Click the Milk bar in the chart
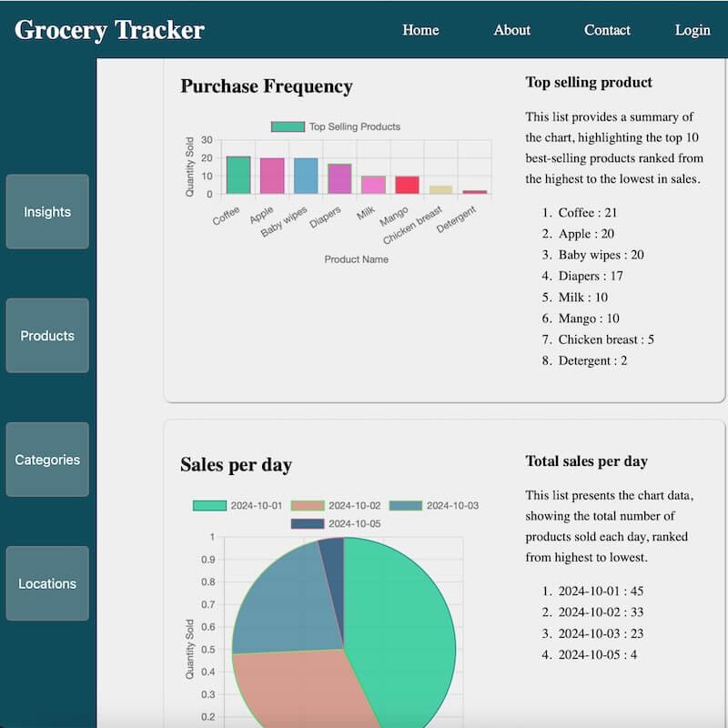728x728 pixels. coord(373,185)
